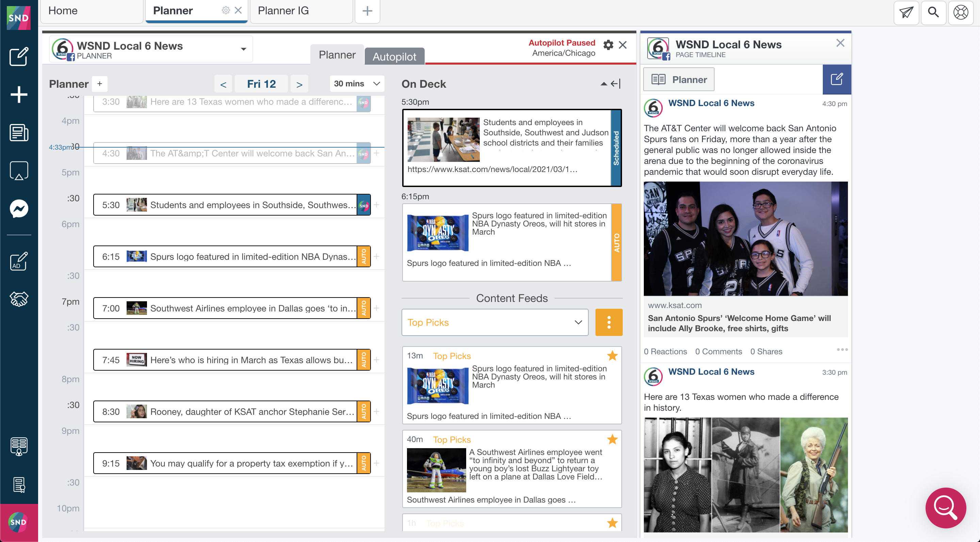
Task: Toggle the On Deck collapse arrow
Action: [603, 84]
